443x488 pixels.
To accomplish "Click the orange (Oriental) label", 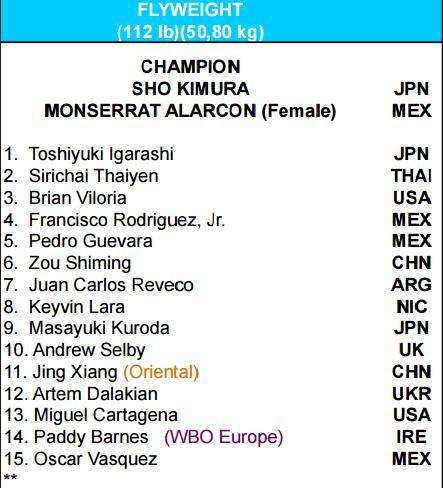I will [161, 372].
